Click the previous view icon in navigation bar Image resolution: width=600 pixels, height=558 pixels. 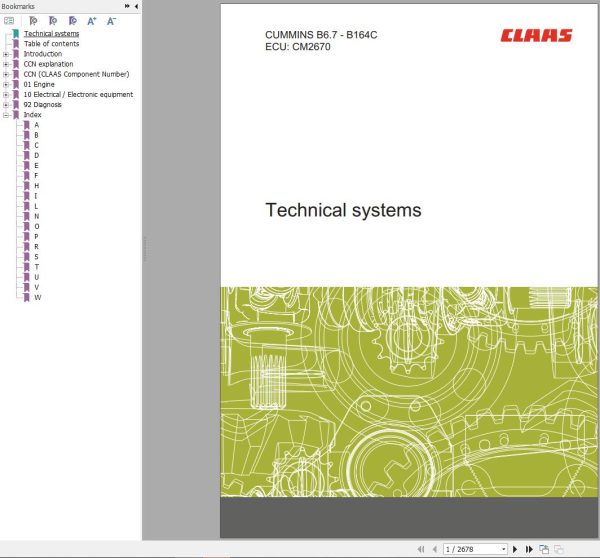pyautogui.click(x=544, y=549)
